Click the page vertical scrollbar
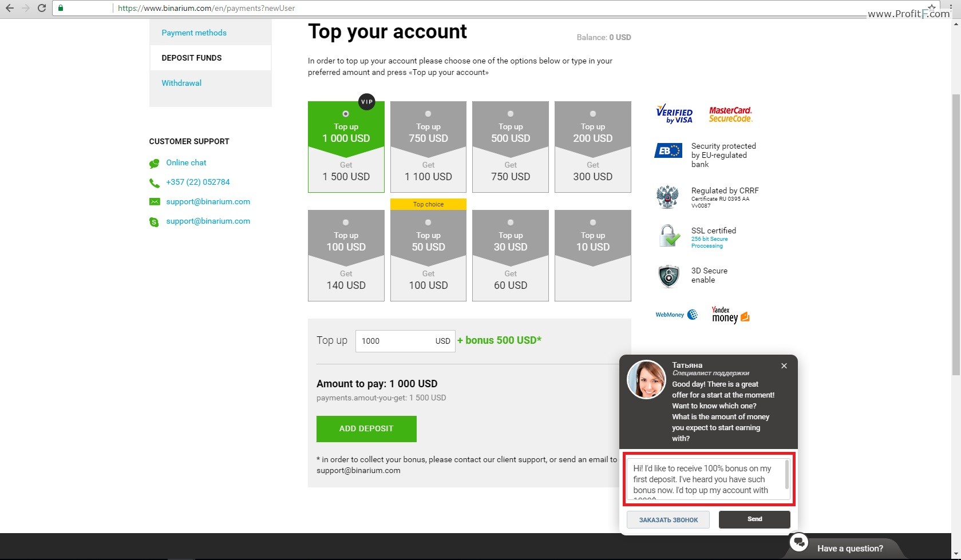Image resolution: width=961 pixels, height=560 pixels. click(956, 235)
